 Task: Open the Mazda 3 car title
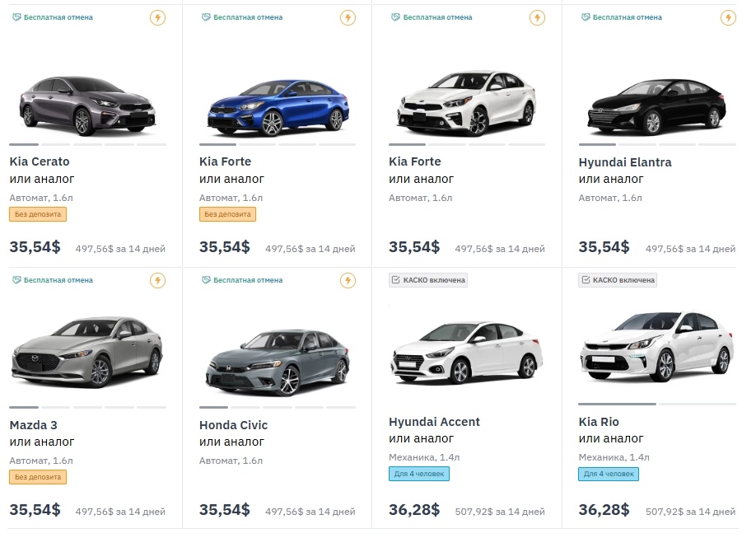[34, 425]
